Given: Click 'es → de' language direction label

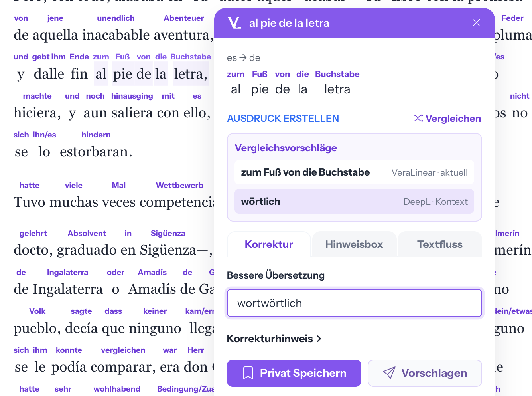Looking at the screenshot, I should pyautogui.click(x=243, y=58).
